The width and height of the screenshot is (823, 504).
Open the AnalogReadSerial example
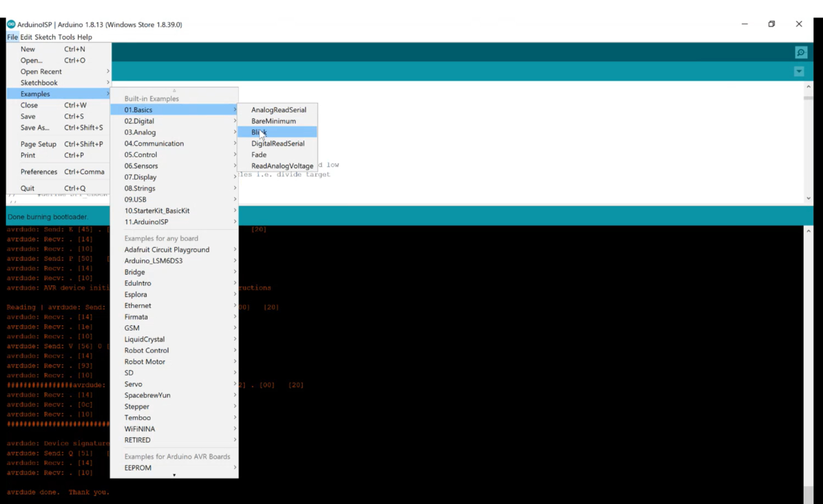(x=278, y=110)
